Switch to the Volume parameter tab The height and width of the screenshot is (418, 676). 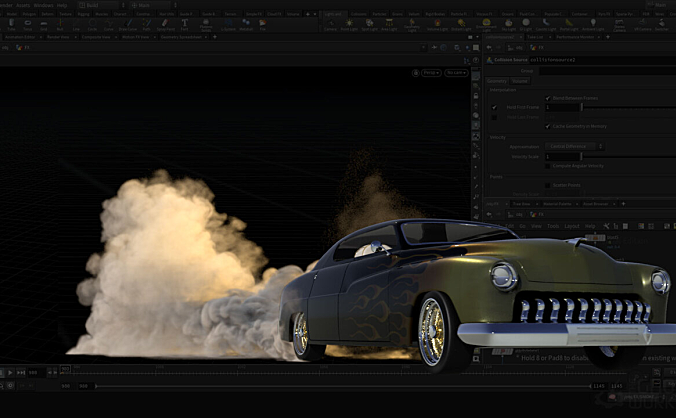[520, 81]
